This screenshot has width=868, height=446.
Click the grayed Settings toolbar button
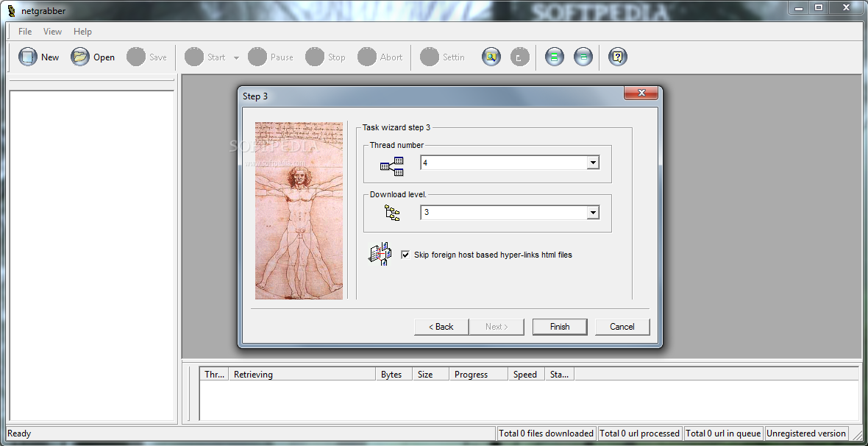click(x=442, y=57)
